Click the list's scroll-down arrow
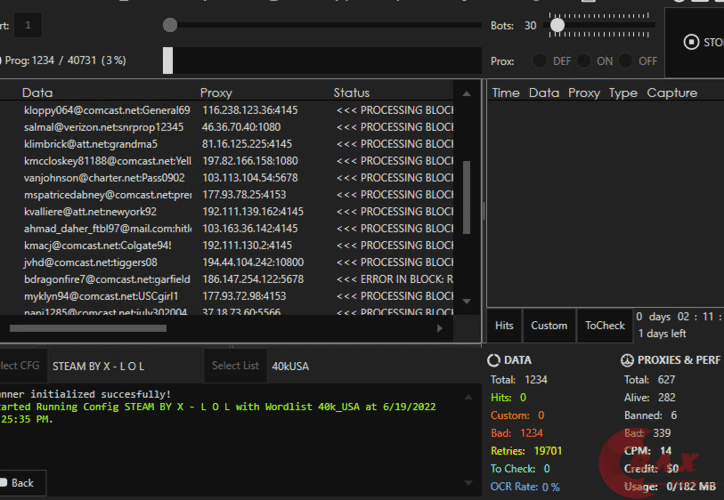Image resolution: width=724 pixels, height=500 pixels. [466, 300]
